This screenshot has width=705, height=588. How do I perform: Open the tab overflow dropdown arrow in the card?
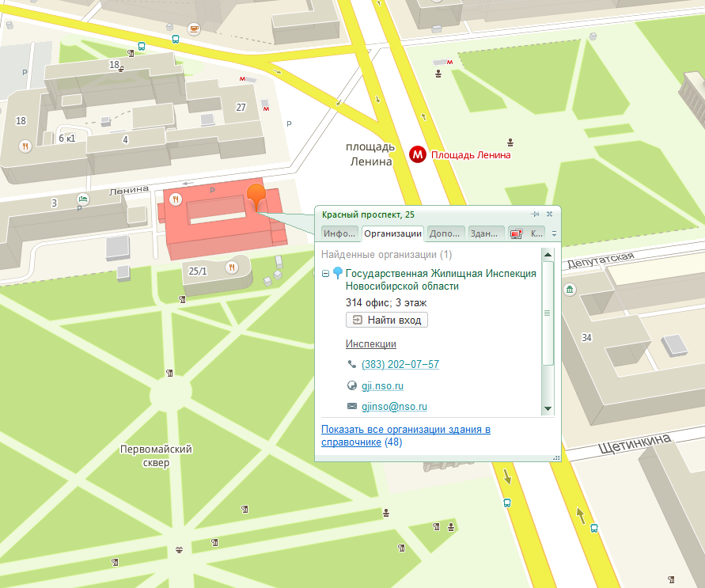pos(554,233)
